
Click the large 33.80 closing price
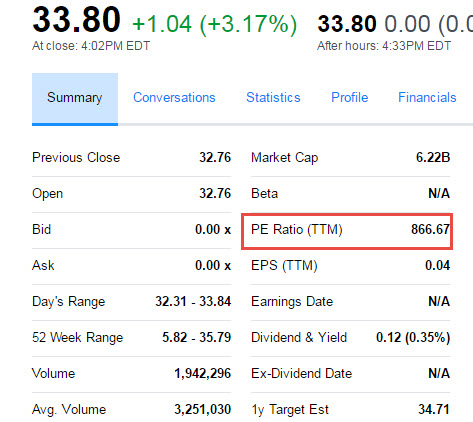click(76, 19)
